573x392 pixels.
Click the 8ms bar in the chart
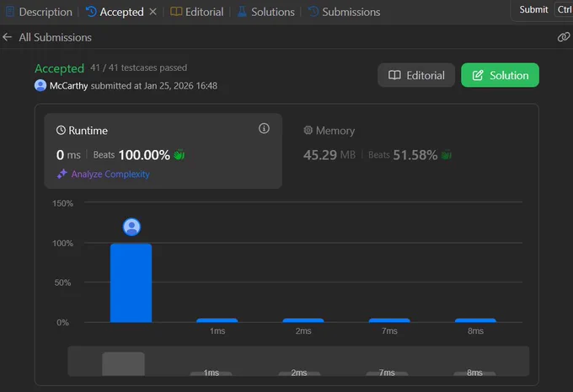(475, 320)
